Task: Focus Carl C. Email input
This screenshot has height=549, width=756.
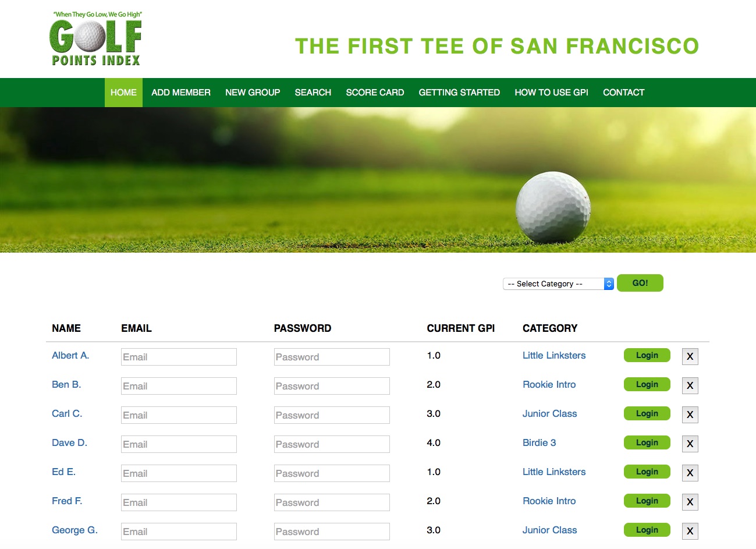Action: click(x=179, y=415)
